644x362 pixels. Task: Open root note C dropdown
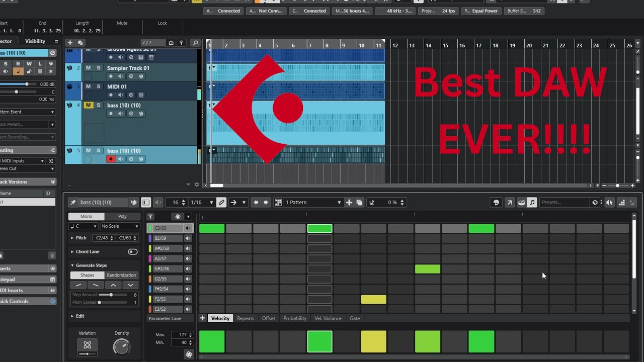[83, 226]
